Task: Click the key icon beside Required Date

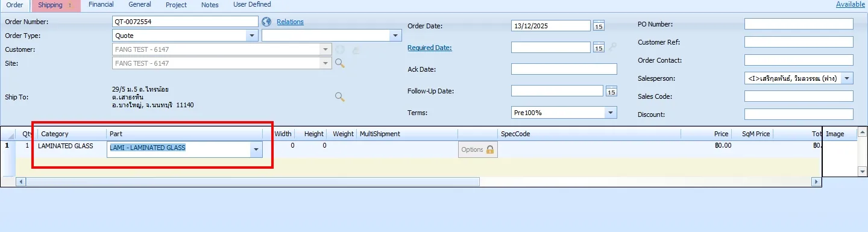Action: pyautogui.click(x=612, y=47)
